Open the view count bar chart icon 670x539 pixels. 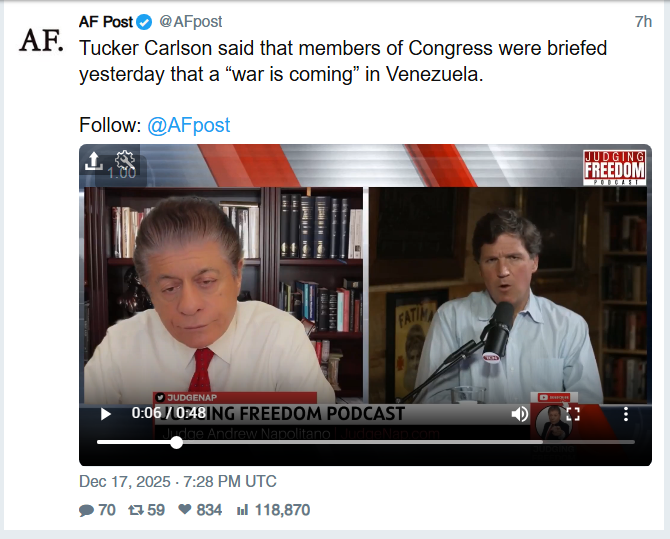coord(242,510)
